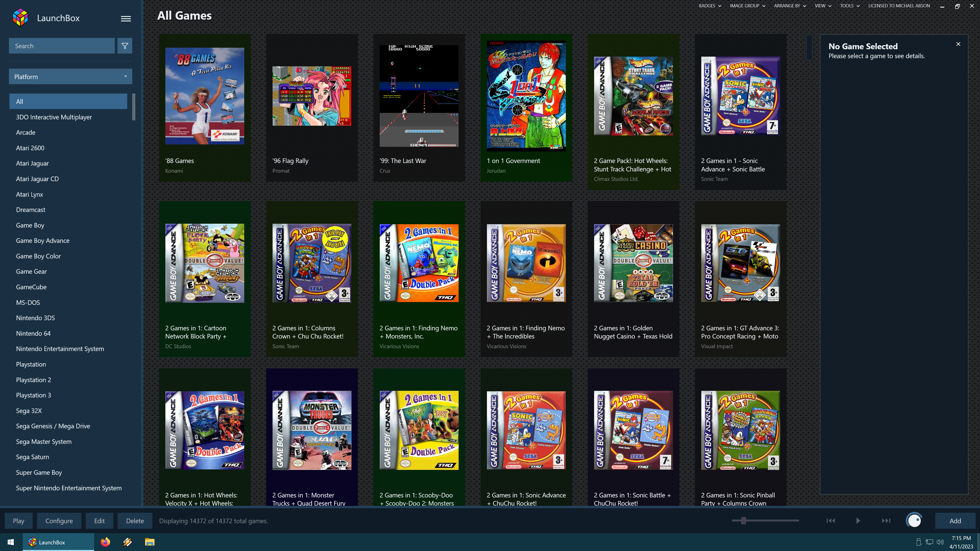Select Sonic Advance + Sonic Battle cover

741,96
